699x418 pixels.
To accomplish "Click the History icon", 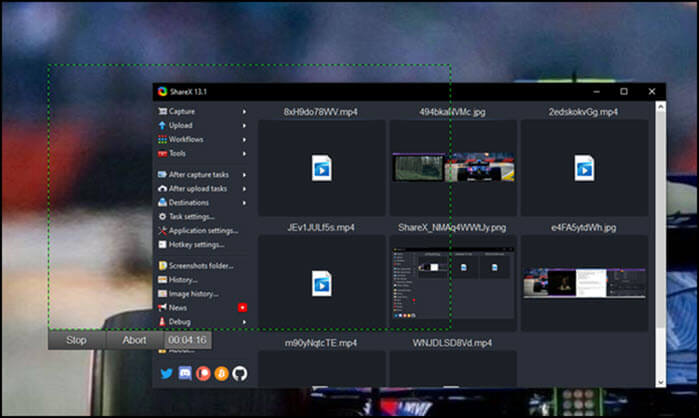I will click(163, 280).
